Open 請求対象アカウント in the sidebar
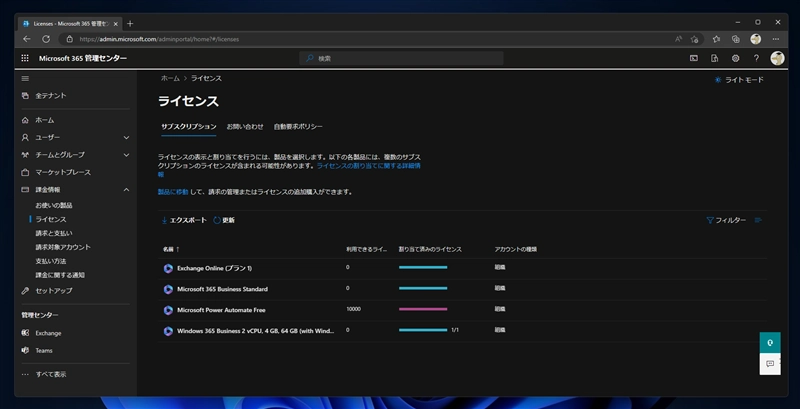Screen dimensions: 800x409 click(x=63, y=247)
